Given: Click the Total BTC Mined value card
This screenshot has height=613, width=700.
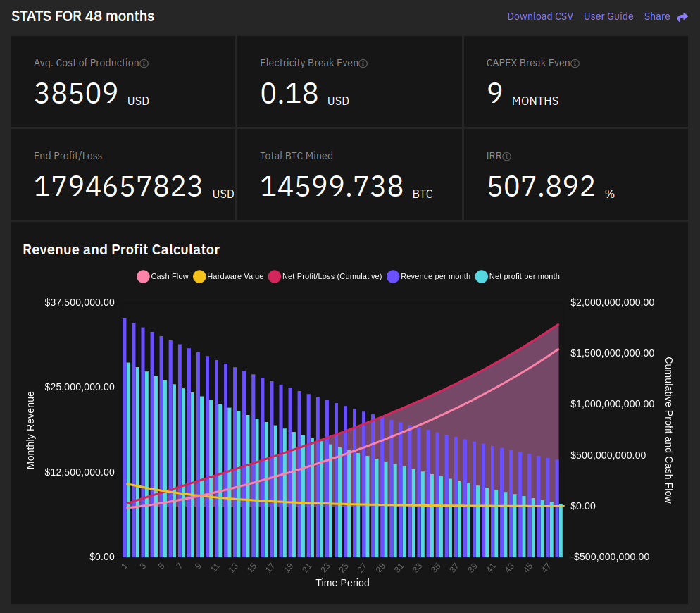Looking at the screenshot, I should [349, 175].
